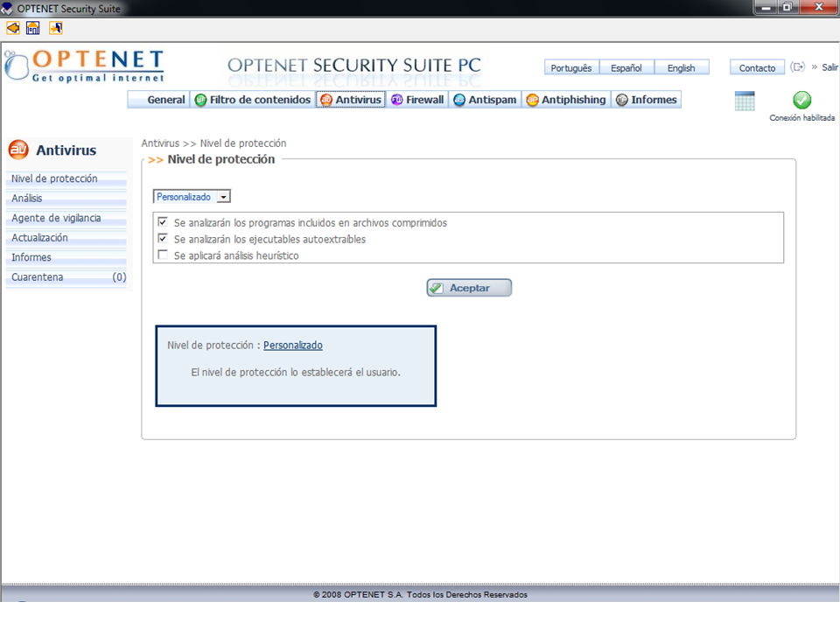Open Agente de vigilancia in sidebar

tap(56, 218)
